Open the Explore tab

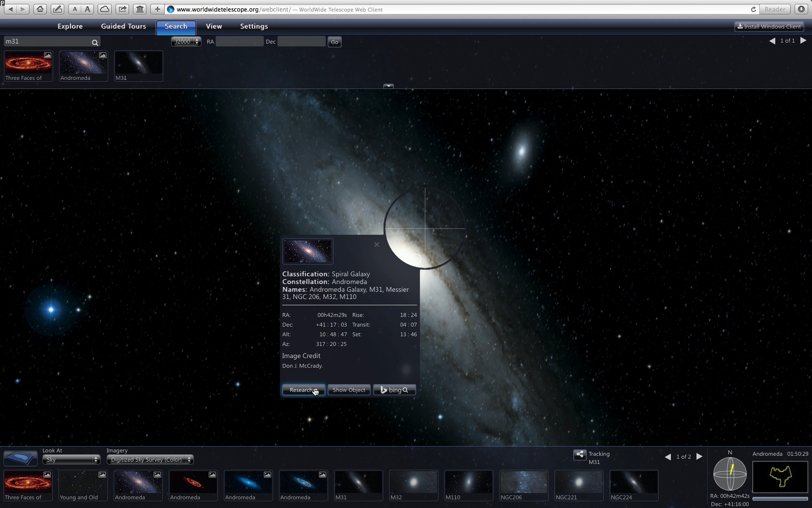(x=70, y=27)
